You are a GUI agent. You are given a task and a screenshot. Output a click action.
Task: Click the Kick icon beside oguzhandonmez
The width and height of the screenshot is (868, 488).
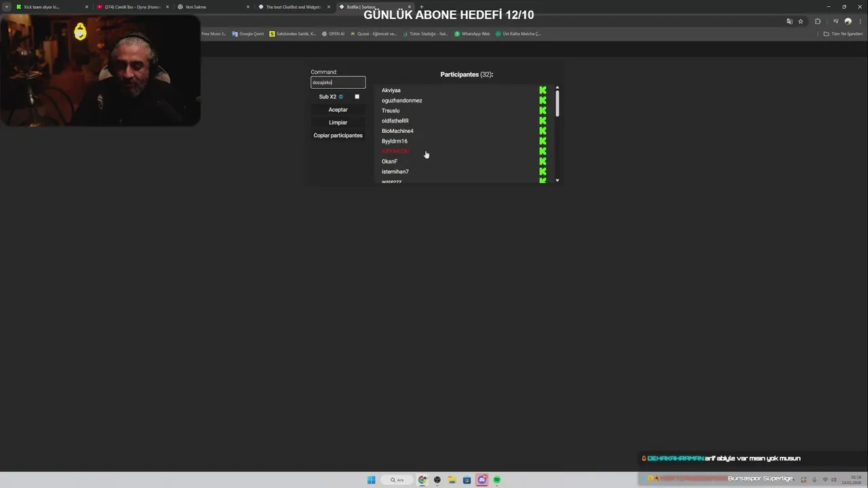pos(542,100)
